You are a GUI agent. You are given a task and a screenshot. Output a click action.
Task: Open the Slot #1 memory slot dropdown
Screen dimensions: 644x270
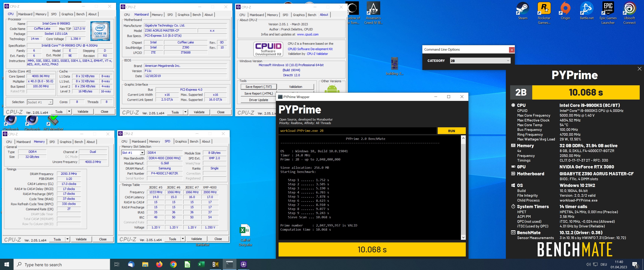point(133,153)
